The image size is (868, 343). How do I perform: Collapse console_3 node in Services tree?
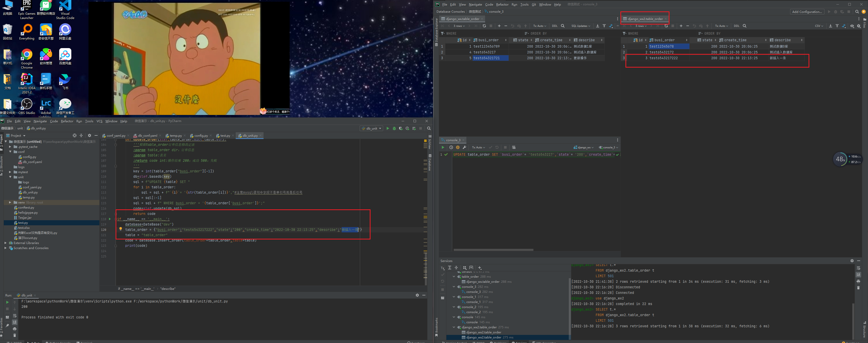[454, 287]
